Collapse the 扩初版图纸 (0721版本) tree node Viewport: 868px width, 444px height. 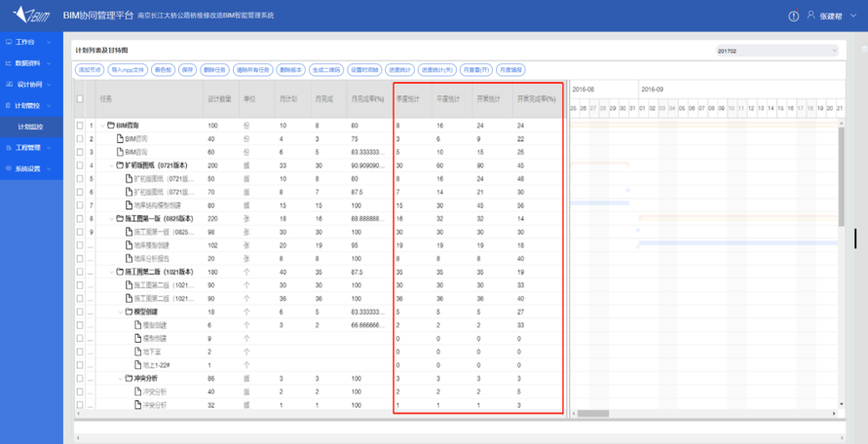pyautogui.click(x=111, y=166)
